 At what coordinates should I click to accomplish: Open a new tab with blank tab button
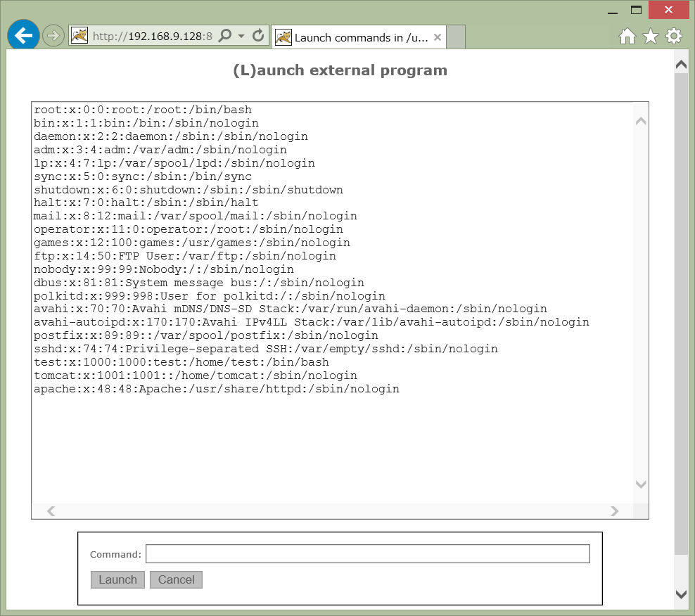click(456, 37)
